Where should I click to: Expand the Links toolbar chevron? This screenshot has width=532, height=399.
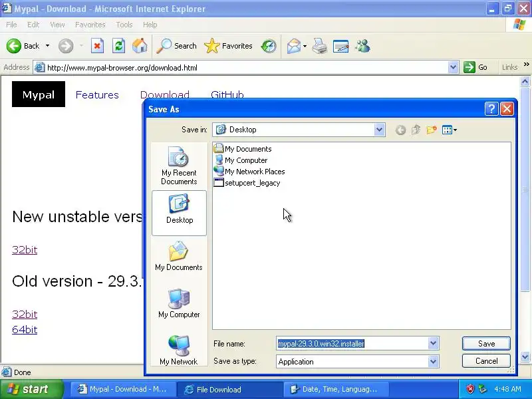[x=526, y=64]
